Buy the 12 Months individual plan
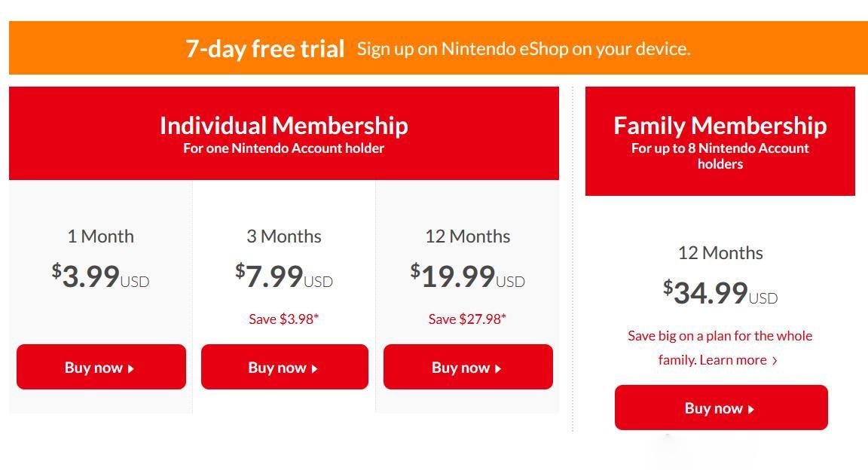Viewport: 868px width, 470px height. coord(467,367)
